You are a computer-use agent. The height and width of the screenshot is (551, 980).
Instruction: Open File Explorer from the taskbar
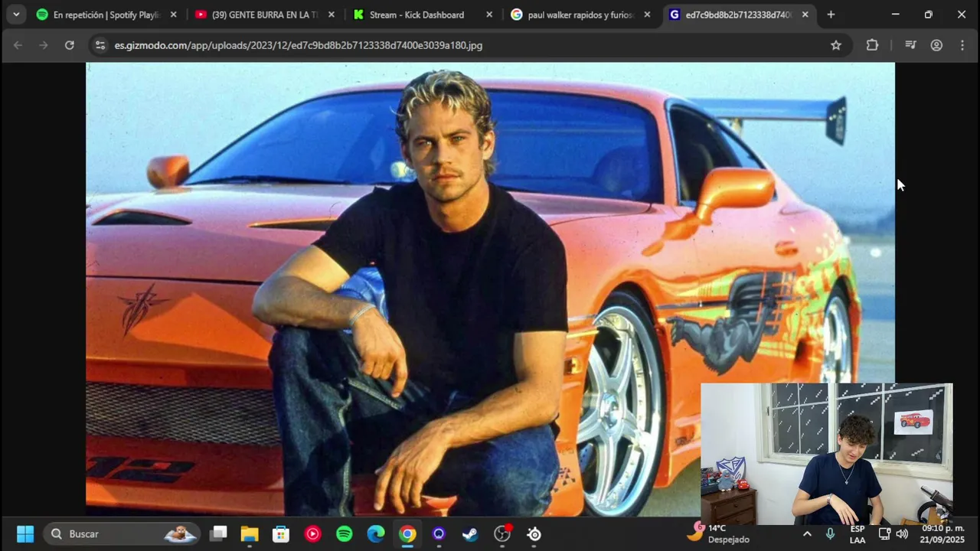[250, 533]
